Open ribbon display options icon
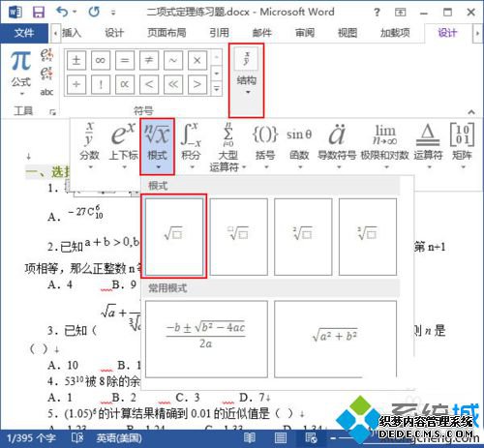Screen dimensions: 484x448 coord(400,13)
